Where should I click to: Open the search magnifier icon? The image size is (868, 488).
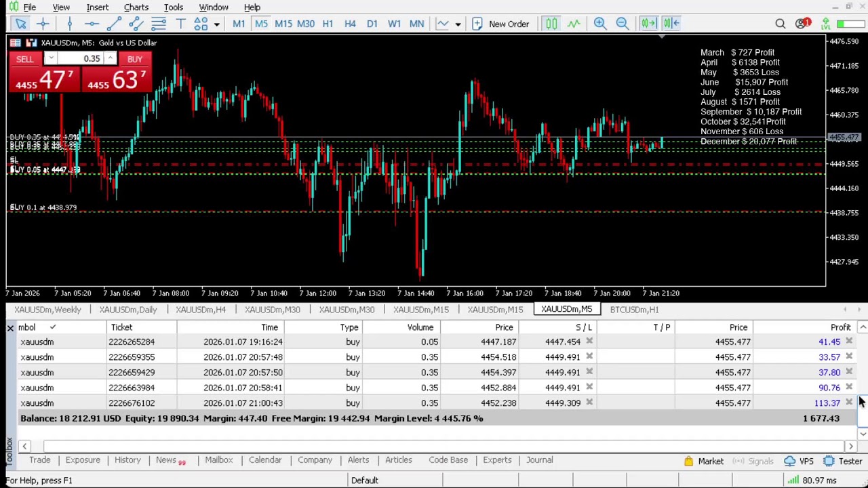point(781,24)
